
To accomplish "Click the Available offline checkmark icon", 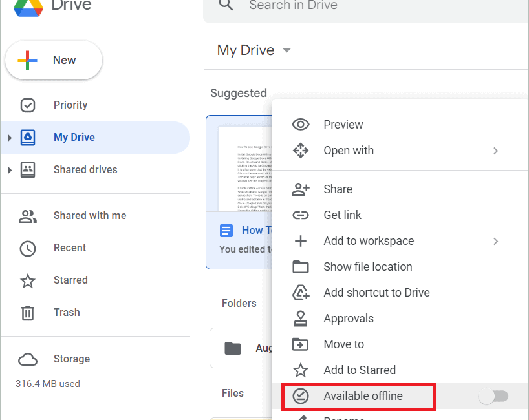I will pyautogui.click(x=301, y=395).
